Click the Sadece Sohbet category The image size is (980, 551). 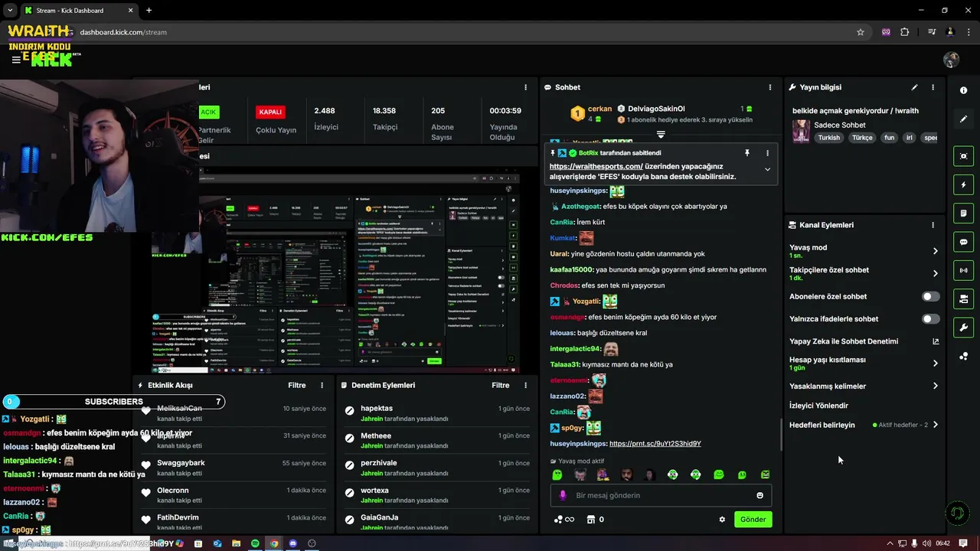pos(840,125)
